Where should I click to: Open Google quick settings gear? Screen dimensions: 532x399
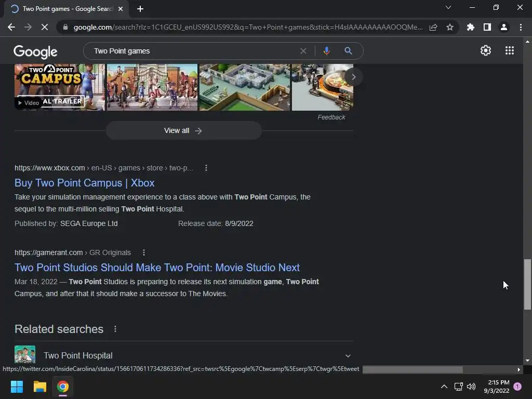(486, 50)
